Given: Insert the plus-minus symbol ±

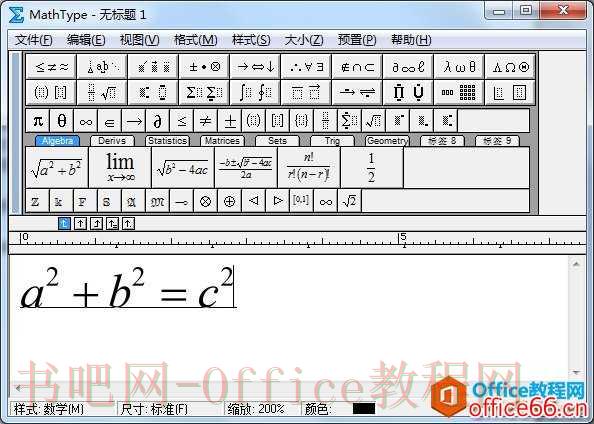Looking at the screenshot, I should click(x=230, y=121).
